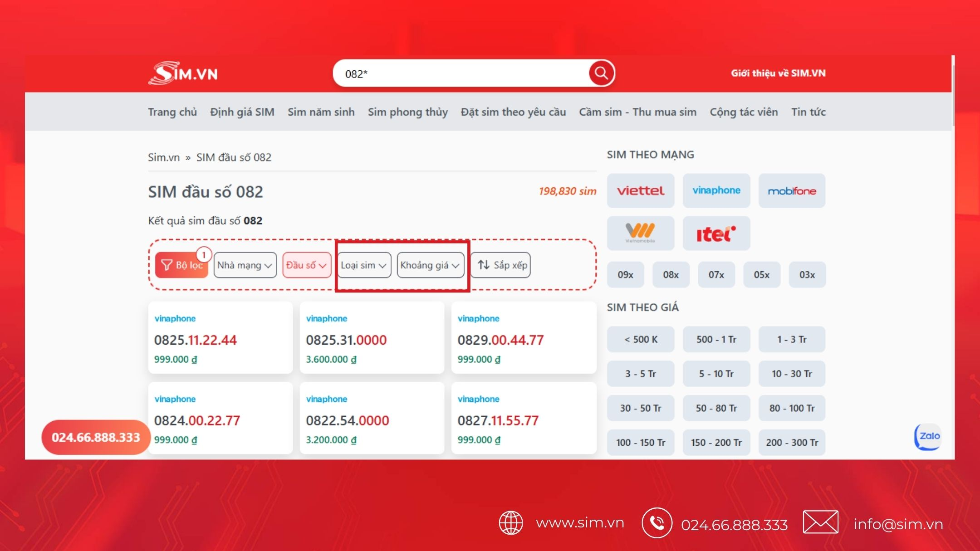Viewport: 980px width, 551px height.
Task: Expand the Đầu số dropdown
Action: point(307,265)
